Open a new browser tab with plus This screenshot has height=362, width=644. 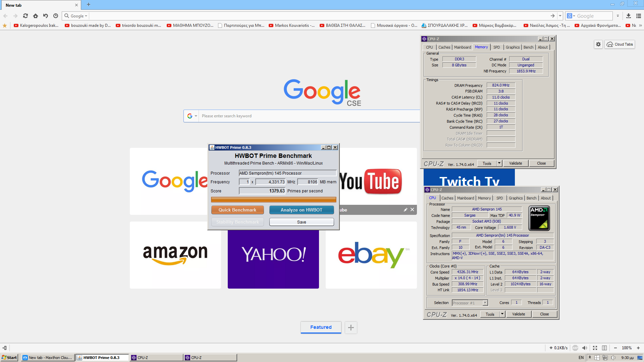89,5
